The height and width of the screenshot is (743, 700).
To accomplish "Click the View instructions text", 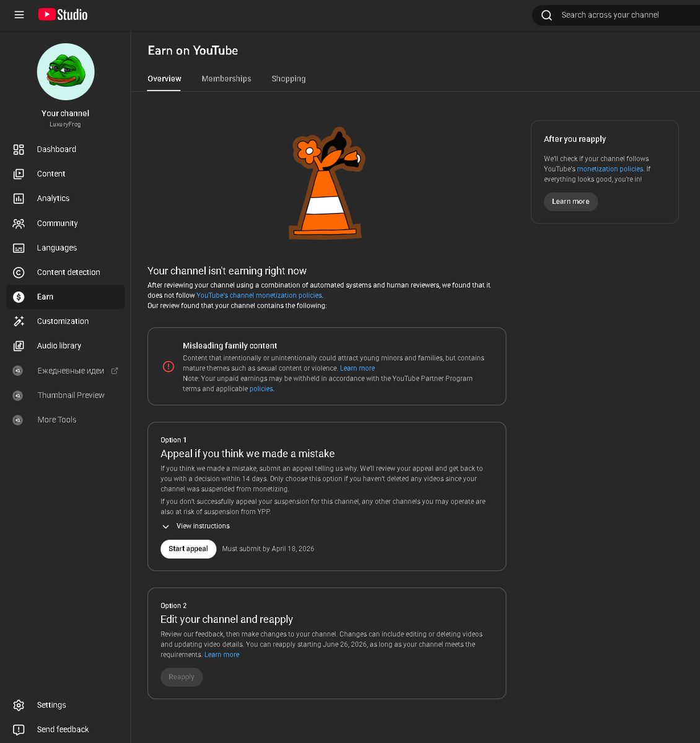I will coord(203,526).
